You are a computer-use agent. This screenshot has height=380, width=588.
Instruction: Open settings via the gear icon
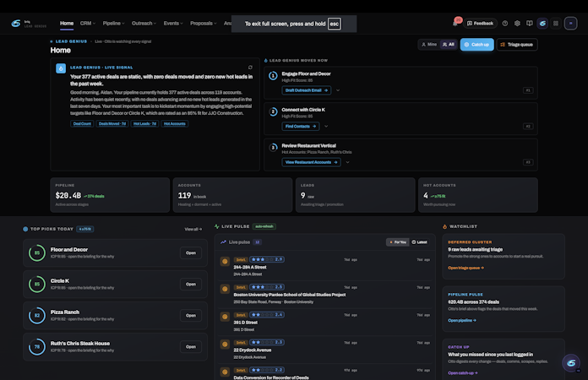(x=517, y=24)
